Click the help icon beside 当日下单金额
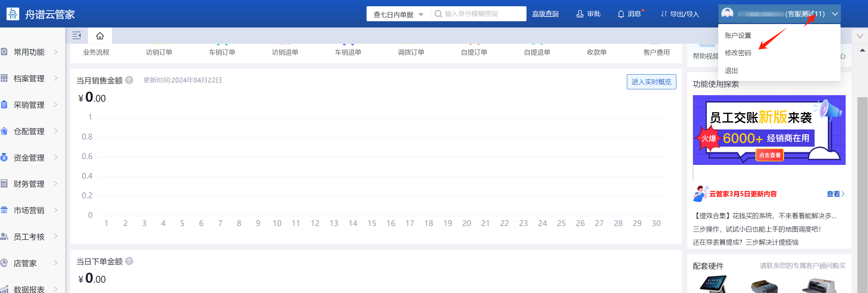The height and width of the screenshot is (293, 868). click(x=129, y=261)
